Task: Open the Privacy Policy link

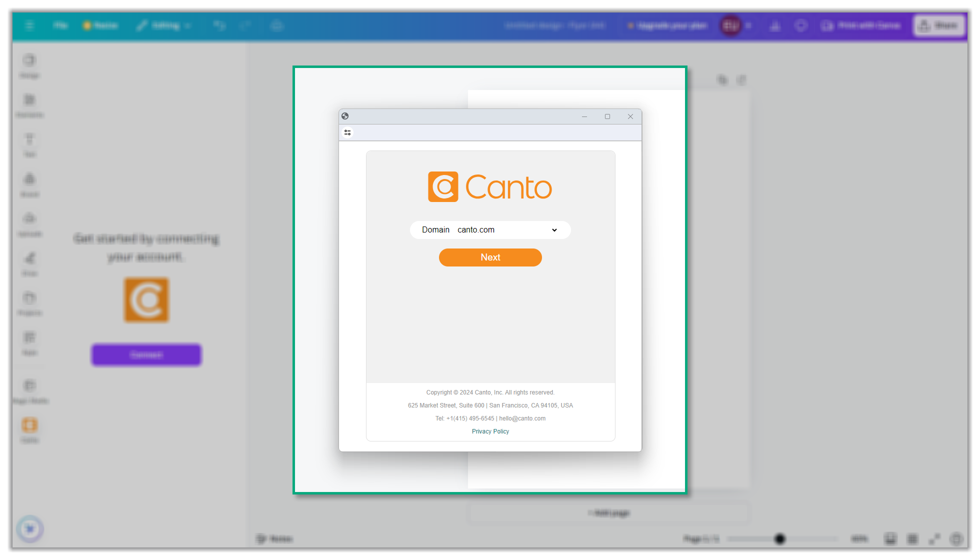Action: [x=490, y=431]
